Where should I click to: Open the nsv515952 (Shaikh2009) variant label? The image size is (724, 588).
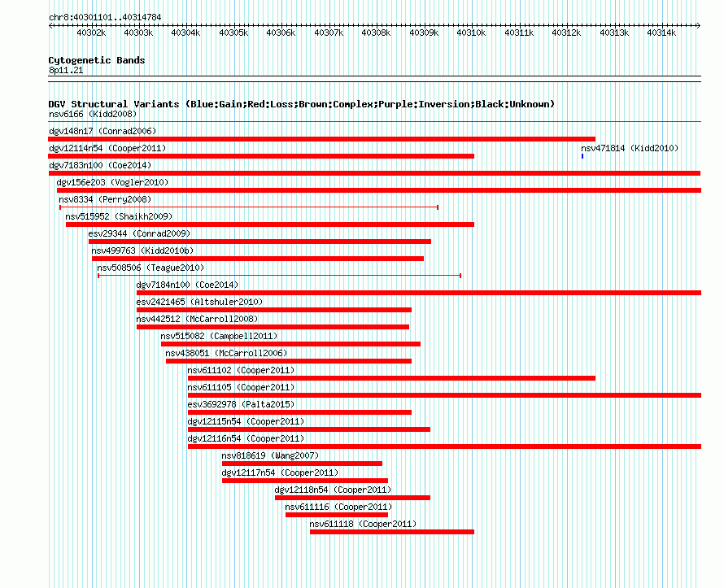coord(119,216)
